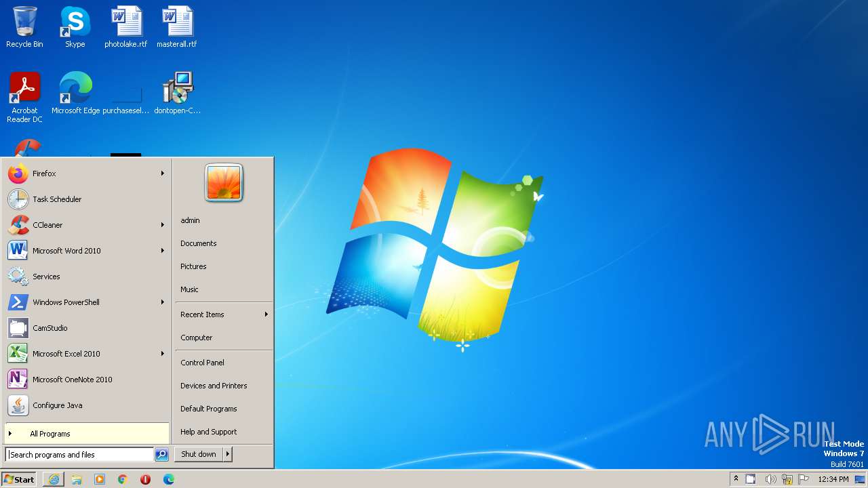868x488 pixels.
Task: Launch Windows PowerShell
Action: 86,302
